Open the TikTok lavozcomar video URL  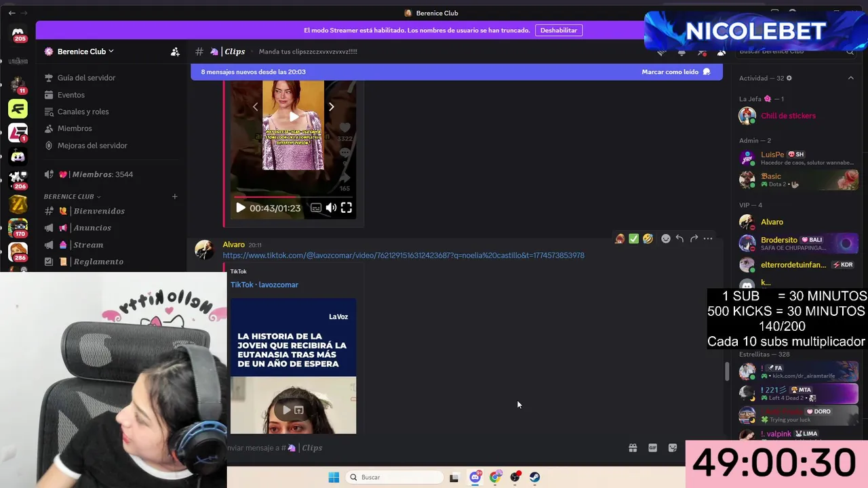click(x=403, y=256)
